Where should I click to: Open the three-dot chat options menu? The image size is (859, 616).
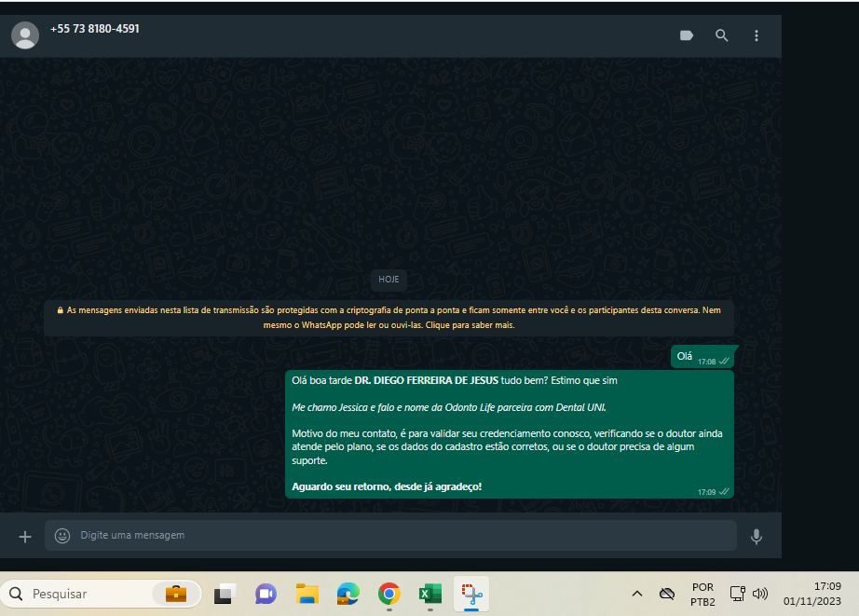[x=756, y=35]
